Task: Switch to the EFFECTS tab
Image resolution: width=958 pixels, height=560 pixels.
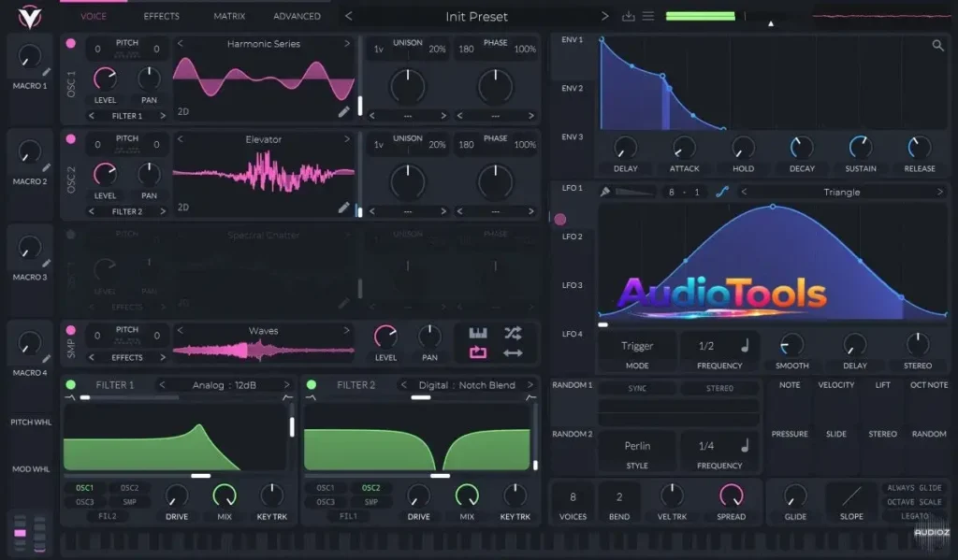Action: [x=160, y=16]
